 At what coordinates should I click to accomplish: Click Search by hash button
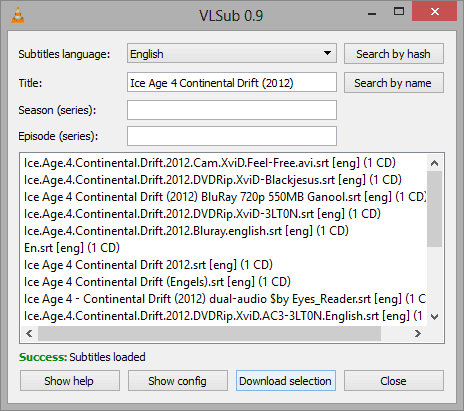pyautogui.click(x=394, y=53)
